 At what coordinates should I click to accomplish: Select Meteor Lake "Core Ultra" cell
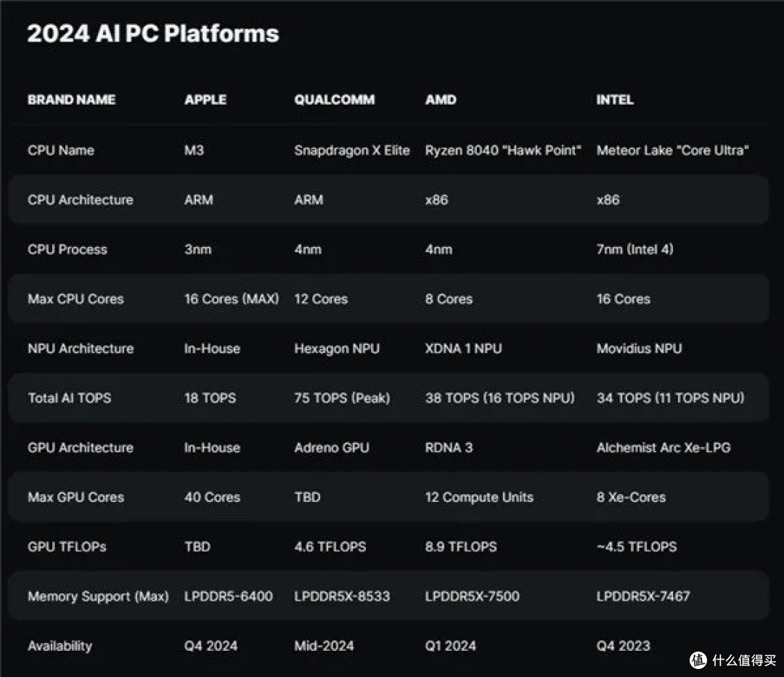pyautogui.click(x=672, y=150)
